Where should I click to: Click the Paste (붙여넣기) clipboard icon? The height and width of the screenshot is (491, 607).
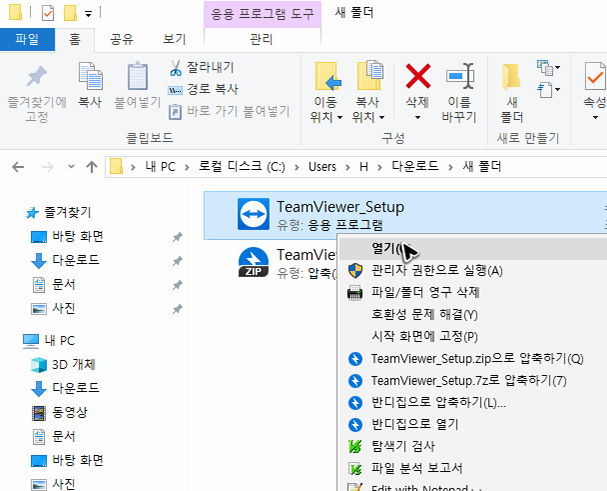[x=138, y=76]
